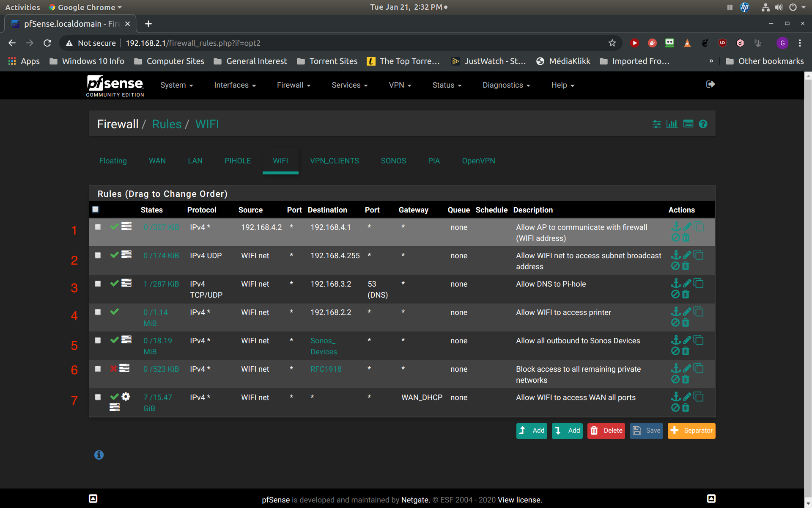The width and height of the screenshot is (812, 508).
Task: Delete the Allow WIFI net subnet broadcast rule
Action: pos(686,266)
